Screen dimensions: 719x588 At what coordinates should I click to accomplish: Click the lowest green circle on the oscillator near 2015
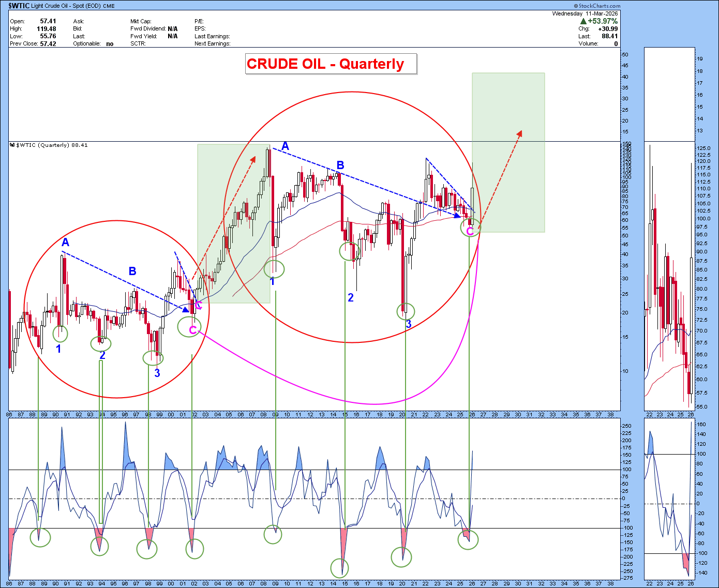pos(339,568)
